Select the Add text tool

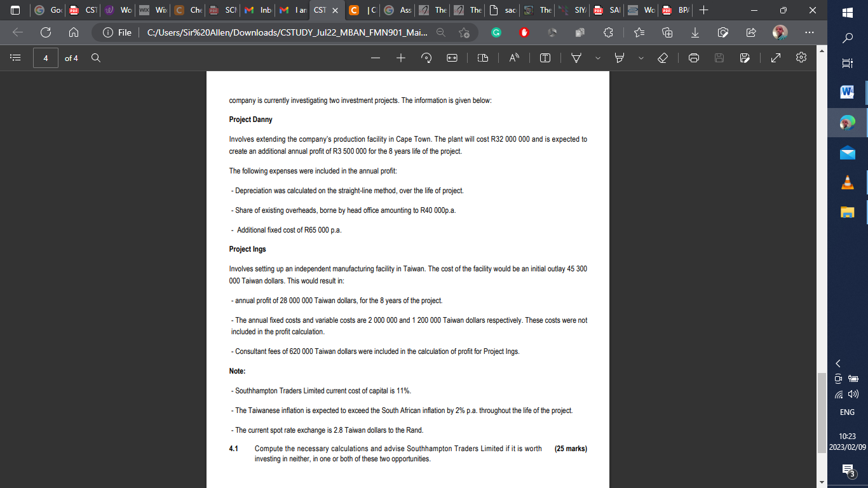click(545, 58)
